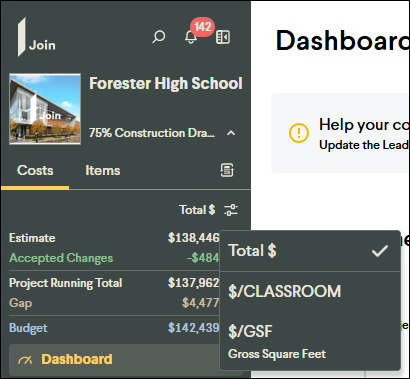Open the Total $ units dropdown label
This screenshot has width=410, height=379.
tap(197, 210)
